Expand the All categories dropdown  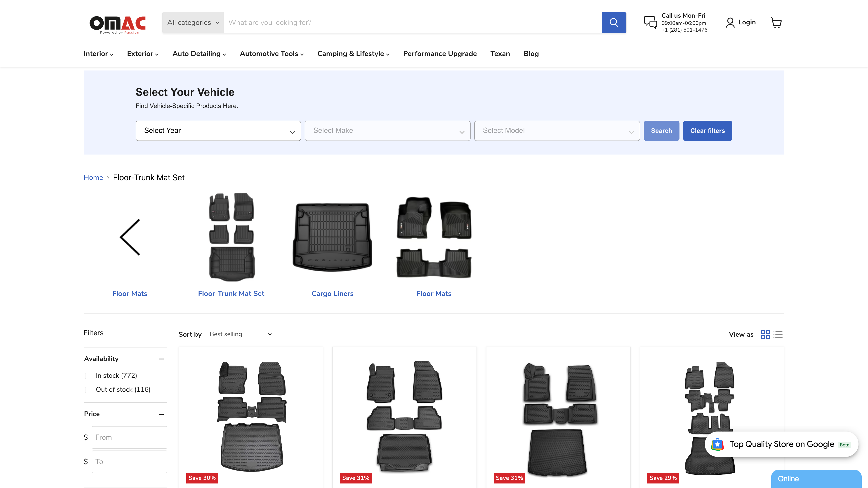pyautogui.click(x=192, y=22)
